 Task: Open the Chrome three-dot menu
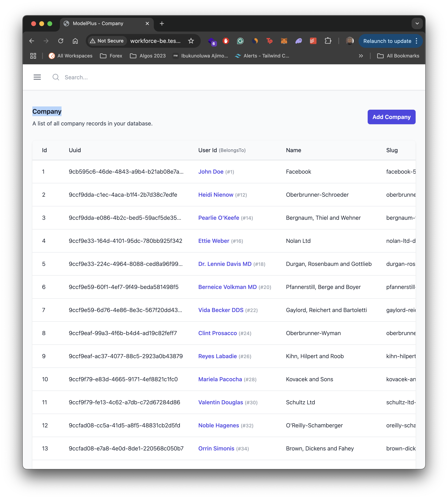point(416,41)
